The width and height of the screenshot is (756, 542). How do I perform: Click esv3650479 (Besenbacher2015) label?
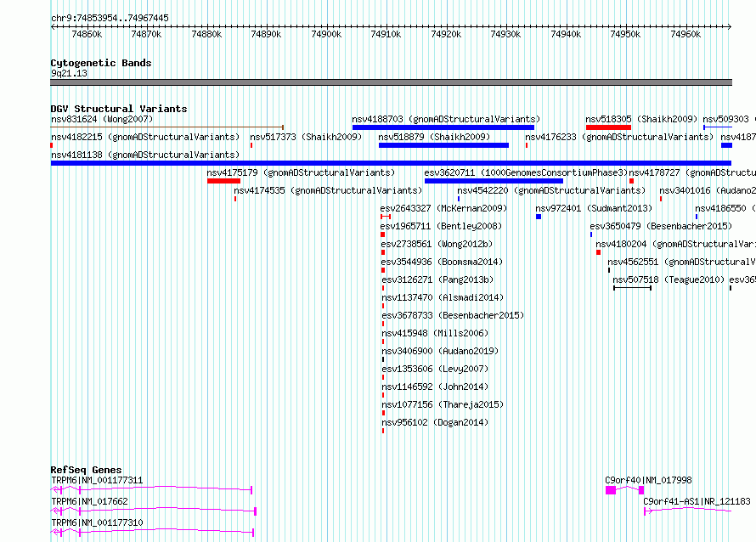pos(661,226)
